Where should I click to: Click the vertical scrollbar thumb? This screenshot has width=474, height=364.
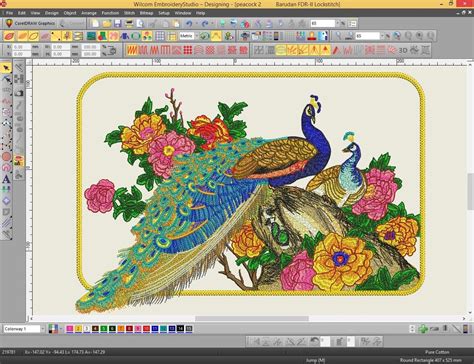(x=471, y=192)
